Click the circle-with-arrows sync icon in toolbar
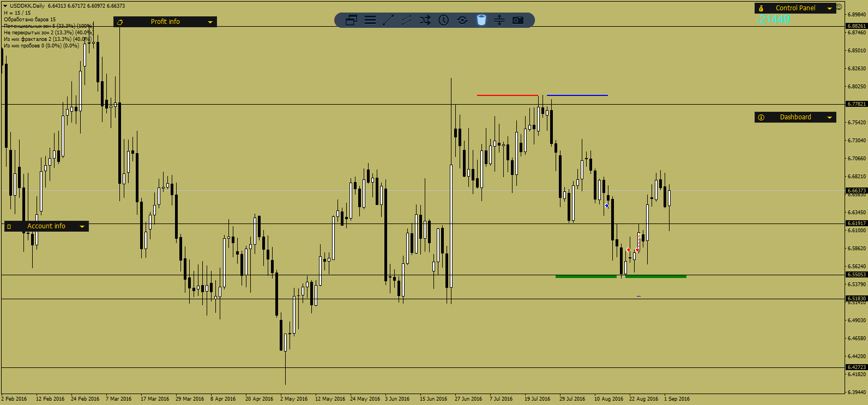The image size is (868, 405). (x=462, y=20)
